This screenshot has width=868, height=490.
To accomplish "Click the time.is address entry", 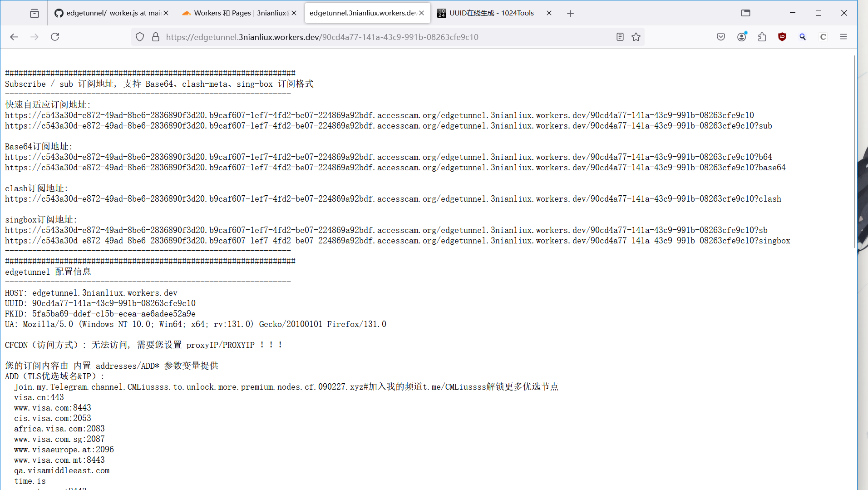I will coord(30,481).
